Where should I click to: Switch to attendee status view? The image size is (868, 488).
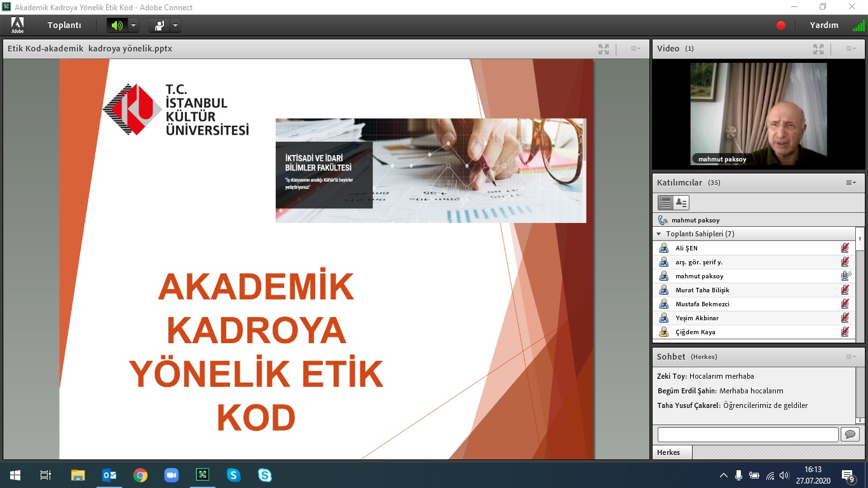click(681, 203)
